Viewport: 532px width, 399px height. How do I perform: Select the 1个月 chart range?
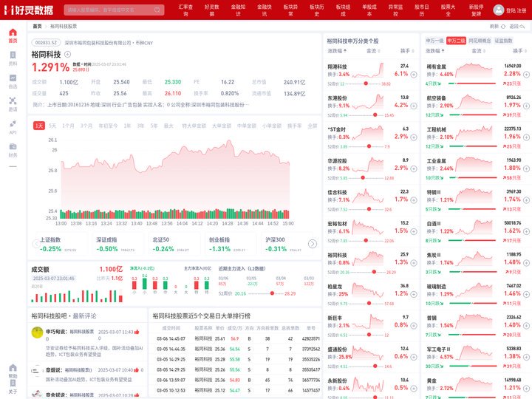point(68,126)
